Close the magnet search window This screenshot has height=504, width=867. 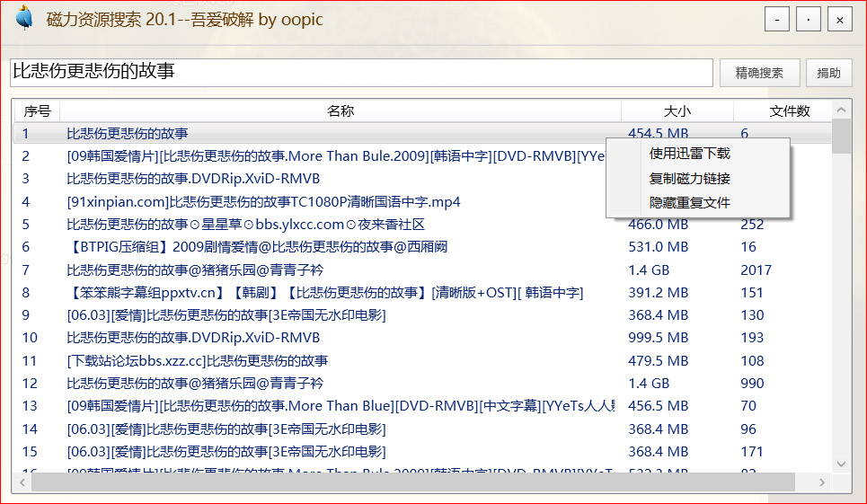coord(839,19)
